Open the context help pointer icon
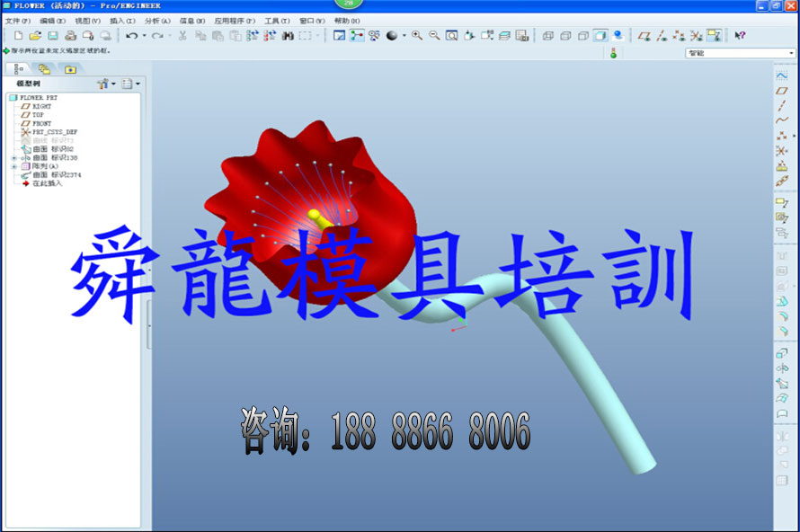800x532 pixels. pyautogui.click(x=740, y=36)
